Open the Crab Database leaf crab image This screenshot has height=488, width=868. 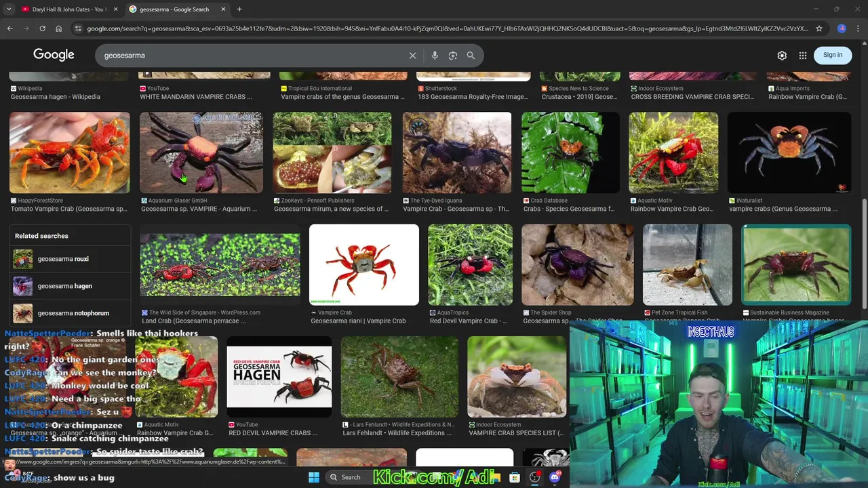(570, 152)
